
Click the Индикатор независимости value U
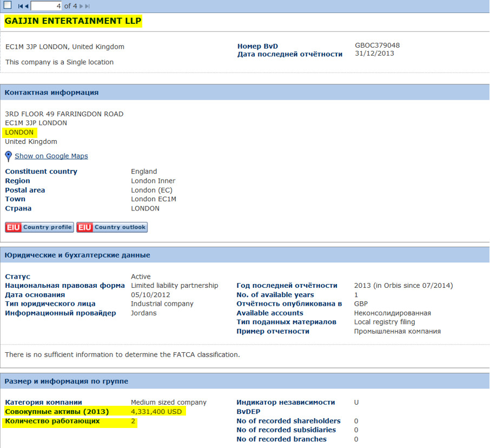[356, 403]
